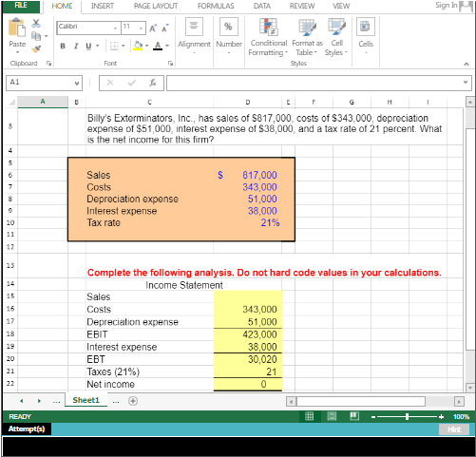The image size is (476, 457).
Task: Switch to Page Break Preview icon
Action: pyautogui.click(x=354, y=416)
